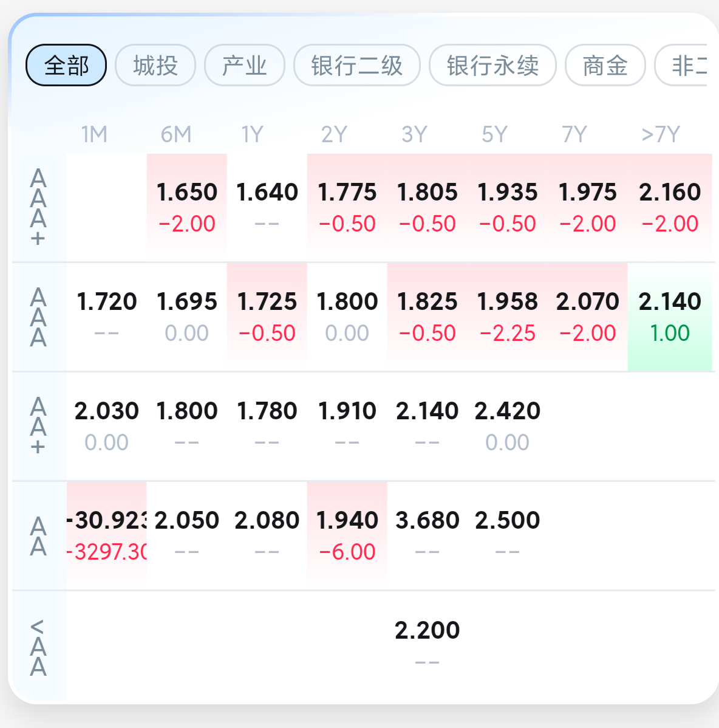
Task: Click the AAA >7Y green cell 2.140
Action: [x=669, y=317]
